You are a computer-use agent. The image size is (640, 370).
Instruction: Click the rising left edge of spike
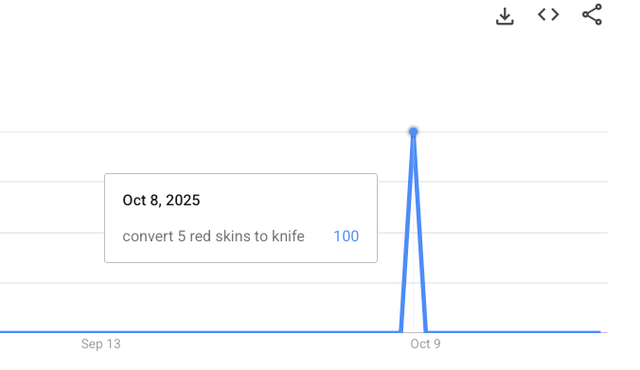click(407, 233)
